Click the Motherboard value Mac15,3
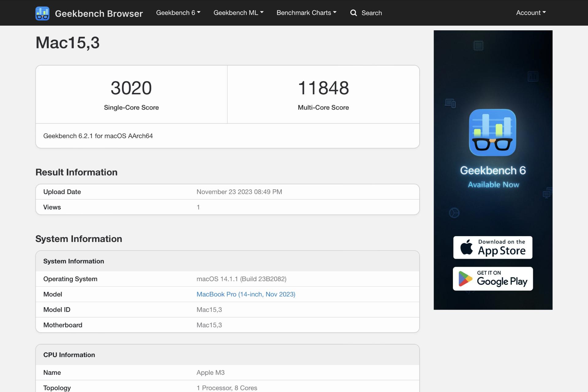 pos(209,325)
